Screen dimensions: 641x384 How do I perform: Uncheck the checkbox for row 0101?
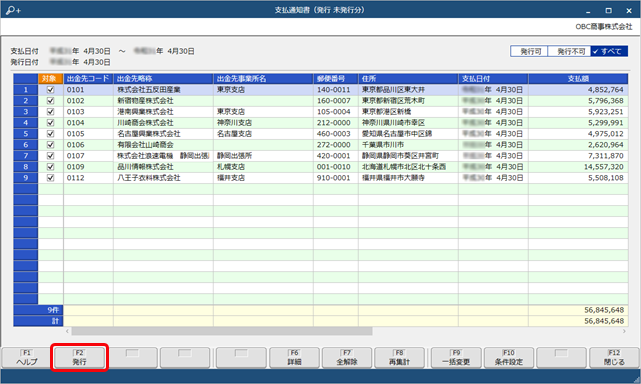pyautogui.click(x=51, y=90)
